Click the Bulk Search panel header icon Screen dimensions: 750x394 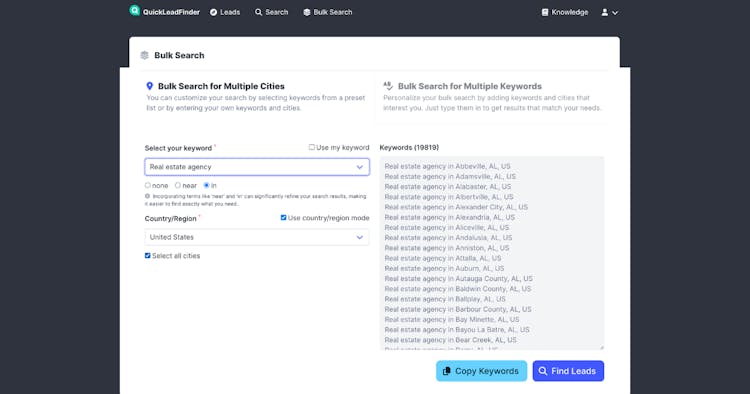pos(144,55)
